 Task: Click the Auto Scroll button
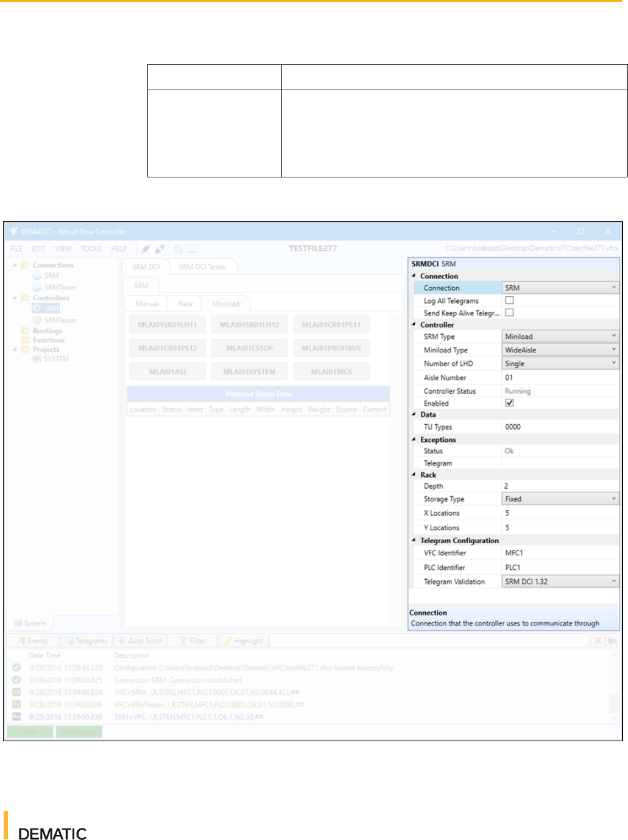[140, 641]
